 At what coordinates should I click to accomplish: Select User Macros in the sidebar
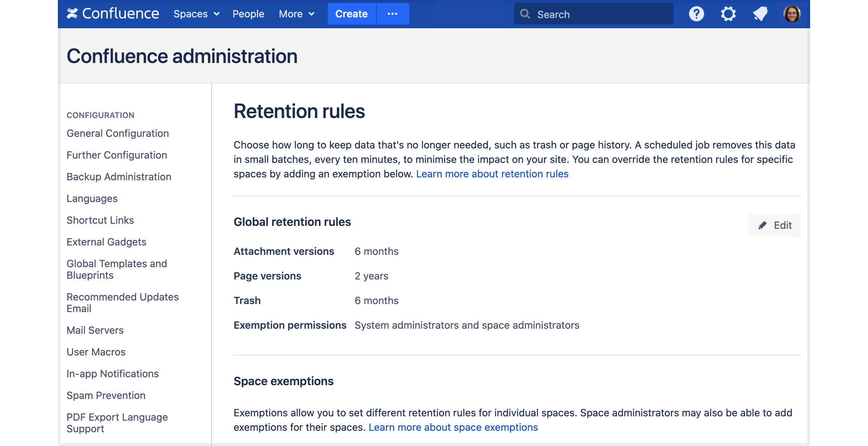[x=96, y=352]
